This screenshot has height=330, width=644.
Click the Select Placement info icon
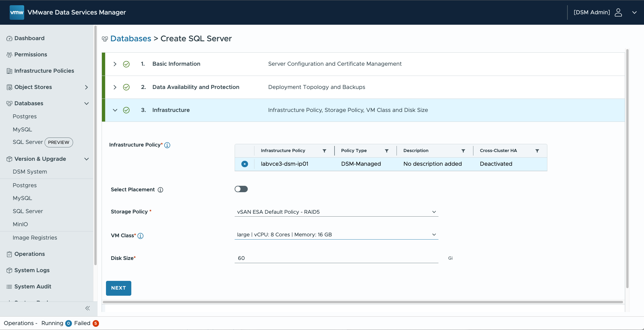[160, 190]
